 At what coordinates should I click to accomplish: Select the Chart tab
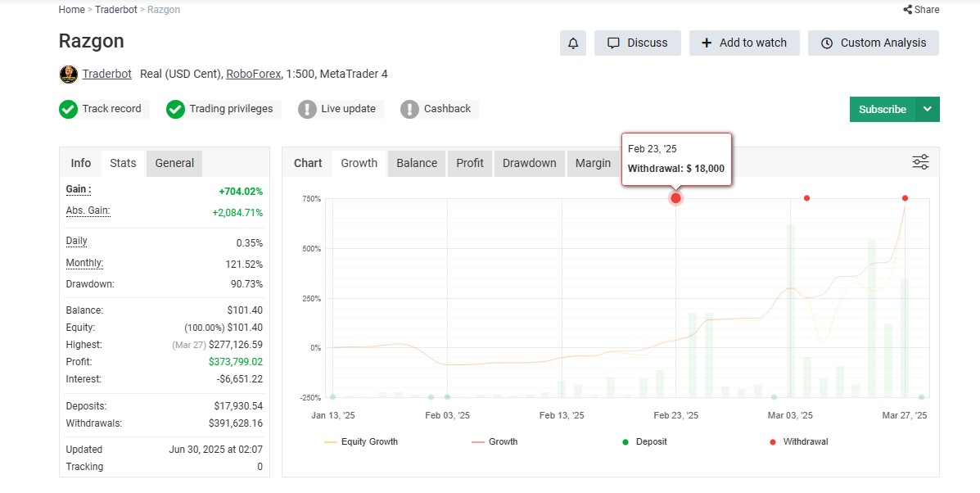308,163
